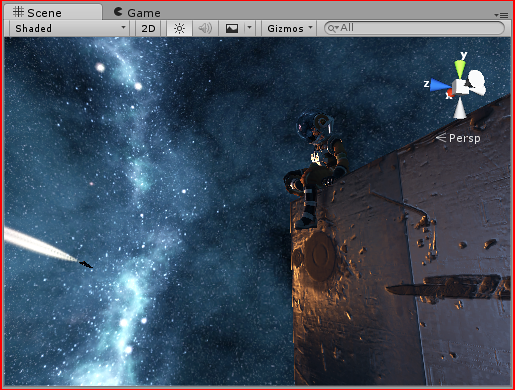
Task: Open the effects dropdown arrow
Action: click(249, 28)
